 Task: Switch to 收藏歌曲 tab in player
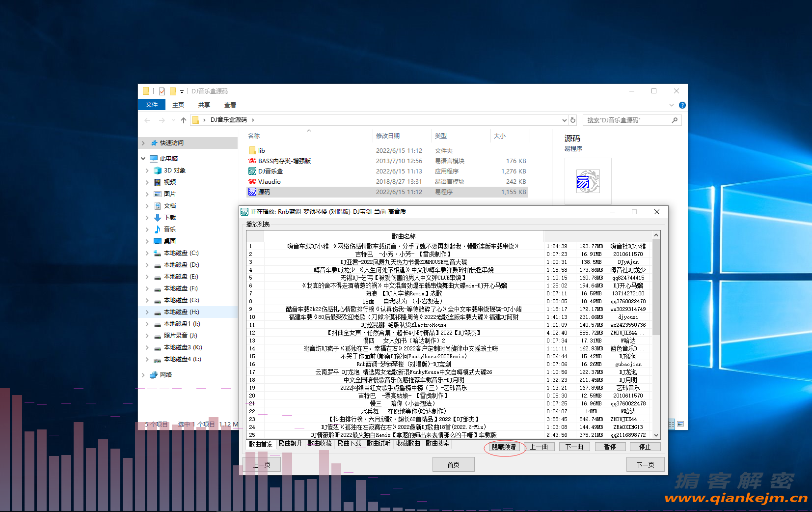tap(408, 443)
